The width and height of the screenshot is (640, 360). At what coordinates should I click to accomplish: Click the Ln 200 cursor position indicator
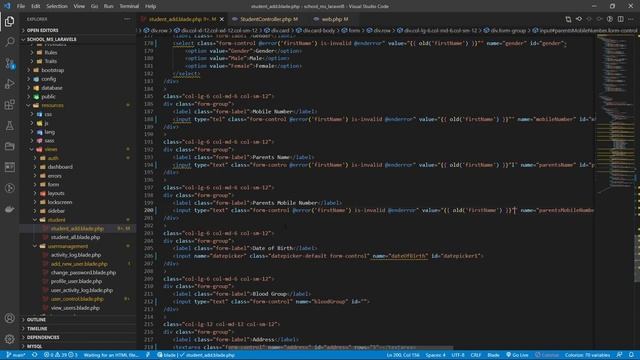[403, 355]
